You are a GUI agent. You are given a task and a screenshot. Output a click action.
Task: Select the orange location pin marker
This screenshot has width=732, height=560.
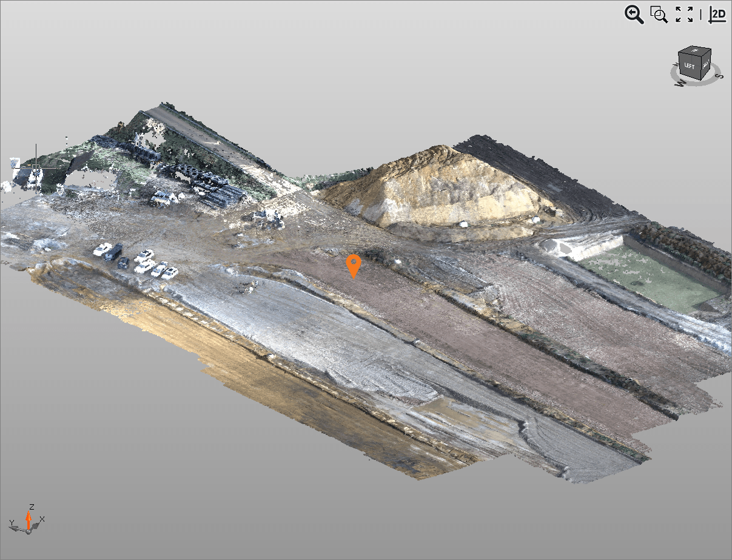(354, 266)
